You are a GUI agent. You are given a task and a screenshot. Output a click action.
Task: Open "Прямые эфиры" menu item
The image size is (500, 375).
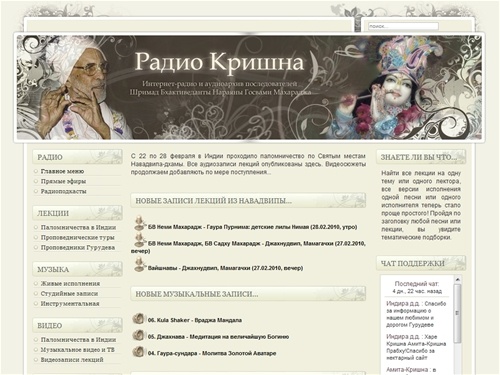(x=63, y=181)
